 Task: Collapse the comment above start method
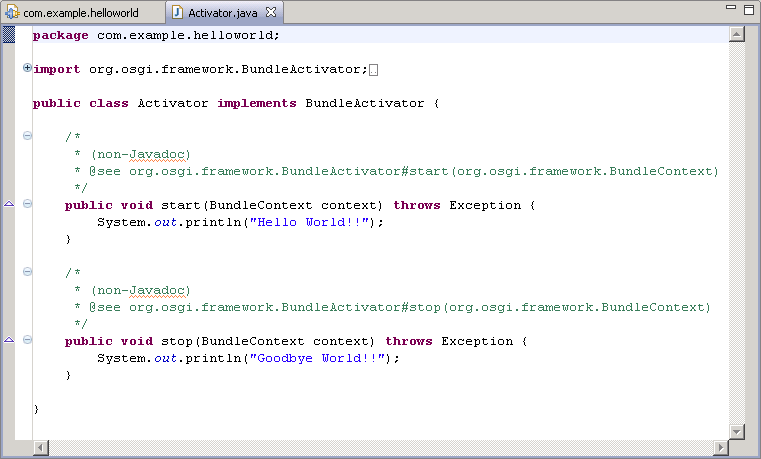[27, 136]
